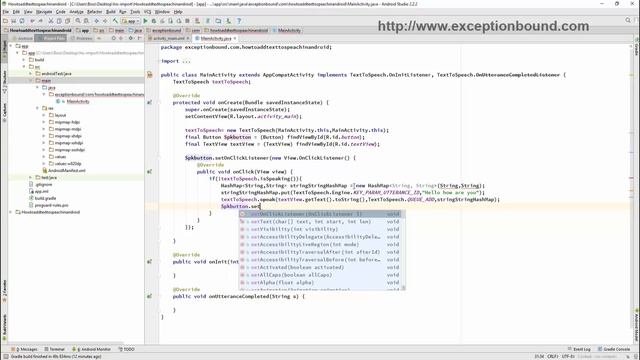
Task: Open the File menu
Action: (6, 12)
